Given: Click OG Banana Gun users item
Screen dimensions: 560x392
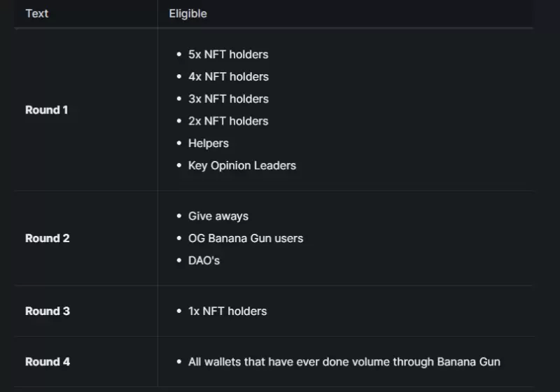Looking at the screenshot, I should click(x=246, y=238).
